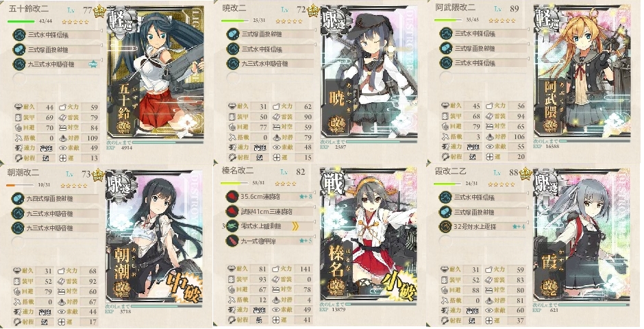Viewport: 644px width, 329px height.
Task: Click 五十鈴改二's first 三式水中探信儀 sonar icon
Action: tap(19, 35)
